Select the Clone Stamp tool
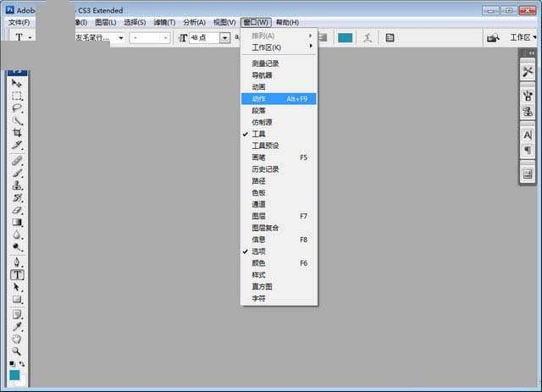This screenshot has height=392, width=542. 17,185
